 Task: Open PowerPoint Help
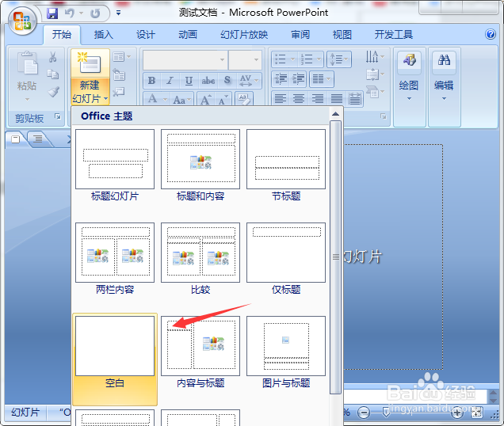tap(491, 34)
